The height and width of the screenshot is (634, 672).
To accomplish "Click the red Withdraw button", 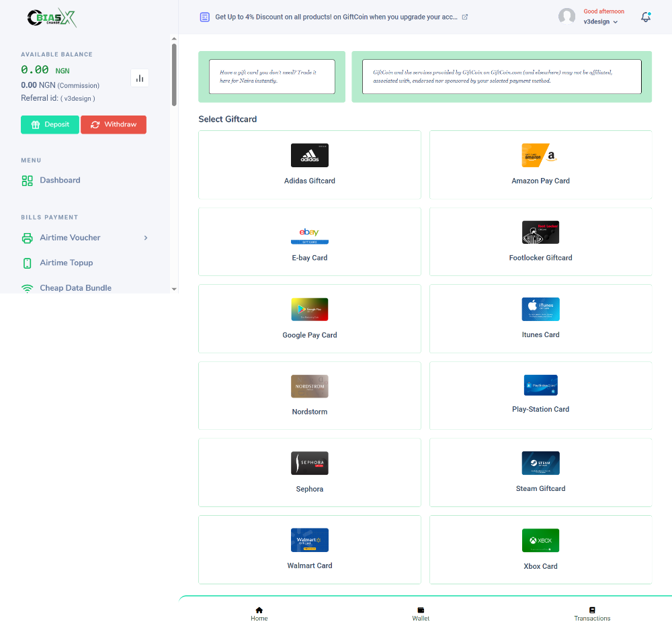I will (x=113, y=124).
